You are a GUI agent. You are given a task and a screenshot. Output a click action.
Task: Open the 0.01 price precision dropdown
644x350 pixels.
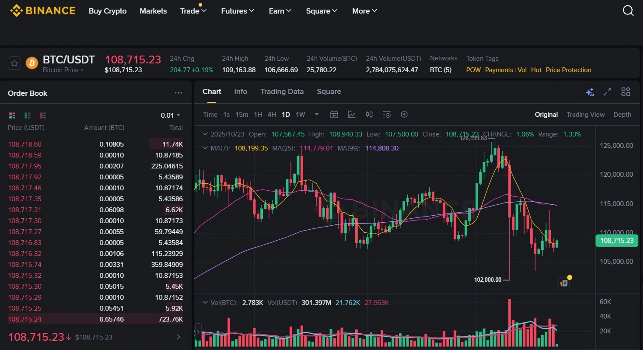coord(171,115)
